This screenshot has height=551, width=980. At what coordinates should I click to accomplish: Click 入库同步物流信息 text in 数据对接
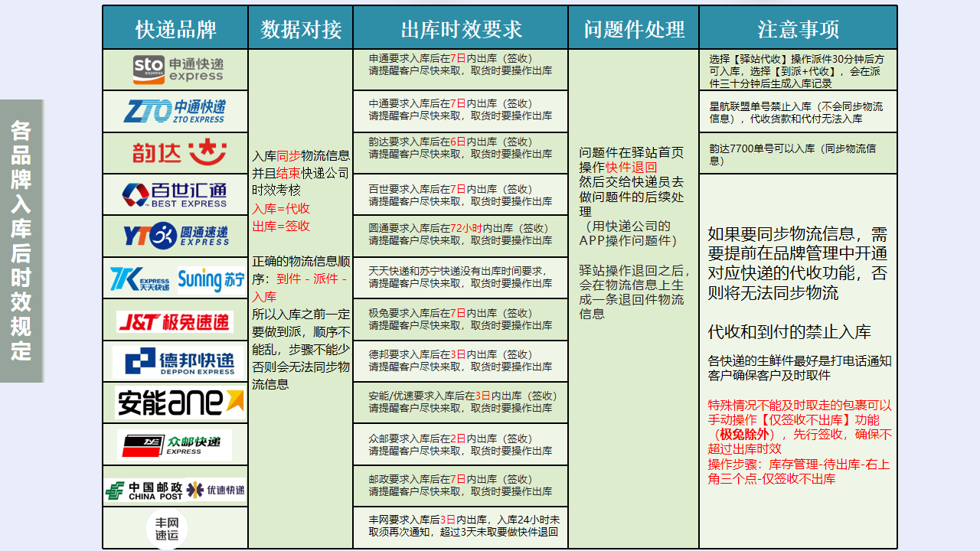point(301,155)
